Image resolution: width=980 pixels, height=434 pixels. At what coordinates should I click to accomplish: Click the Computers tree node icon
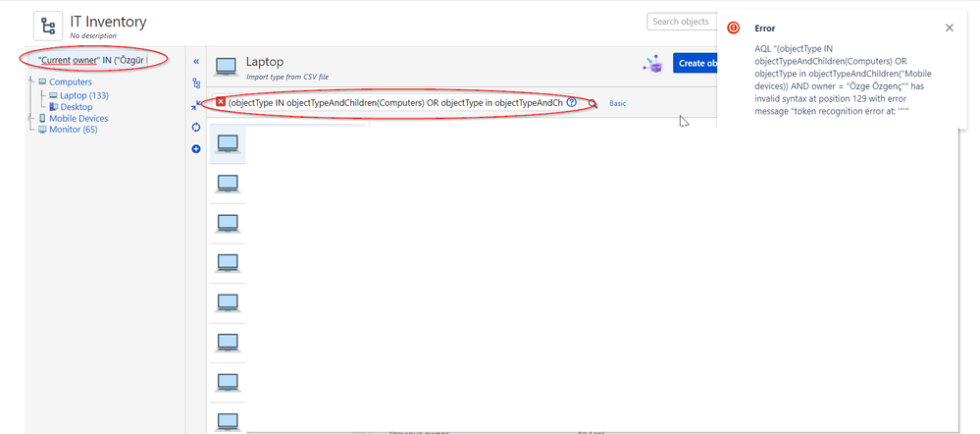[42, 81]
